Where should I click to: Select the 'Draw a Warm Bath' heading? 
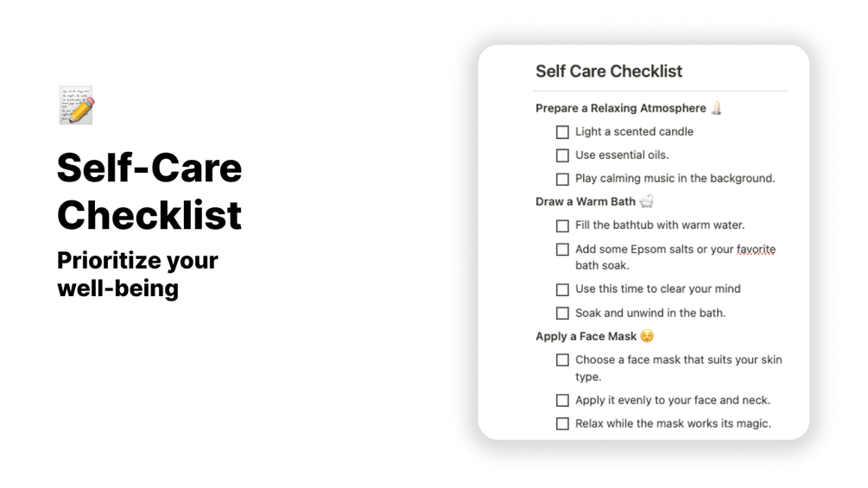(x=585, y=201)
